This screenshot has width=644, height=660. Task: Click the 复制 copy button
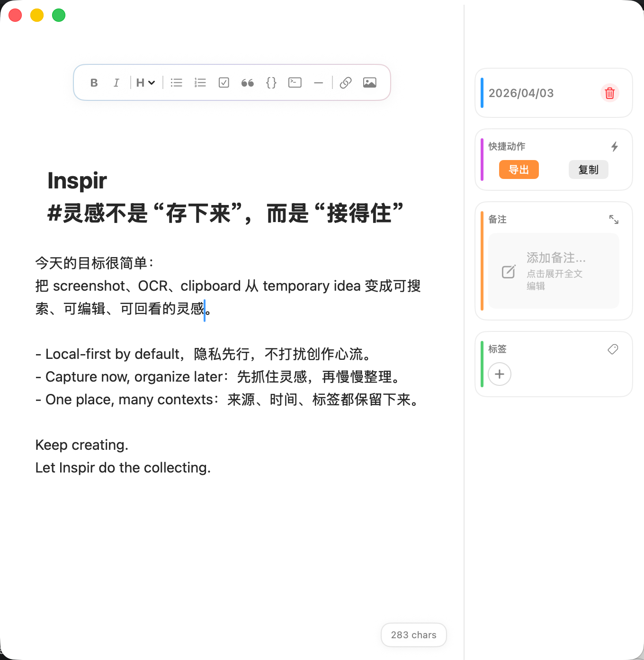(x=588, y=169)
